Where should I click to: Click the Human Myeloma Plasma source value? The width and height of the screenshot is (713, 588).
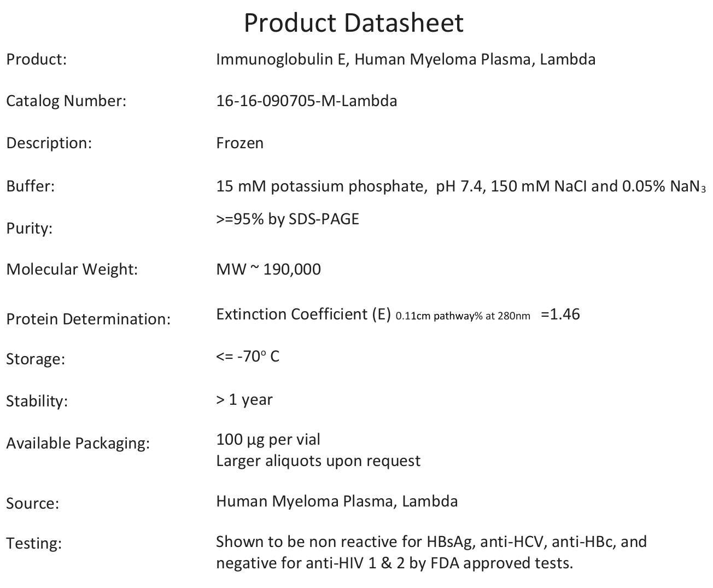click(x=336, y=502)
